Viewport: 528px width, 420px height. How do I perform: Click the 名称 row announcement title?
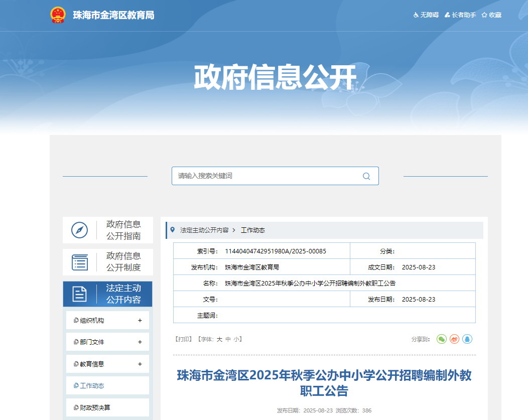tap(310, 284)
